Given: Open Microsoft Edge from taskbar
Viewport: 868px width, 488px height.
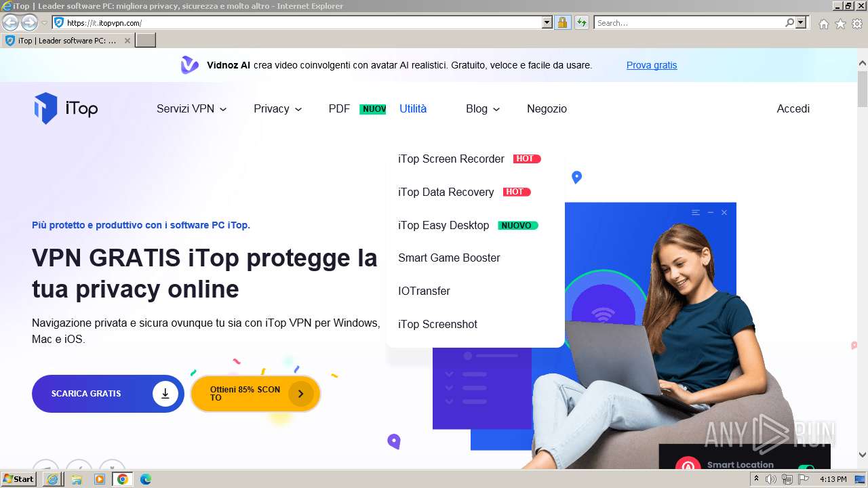Looking at the screenshot, I should 146,479.
